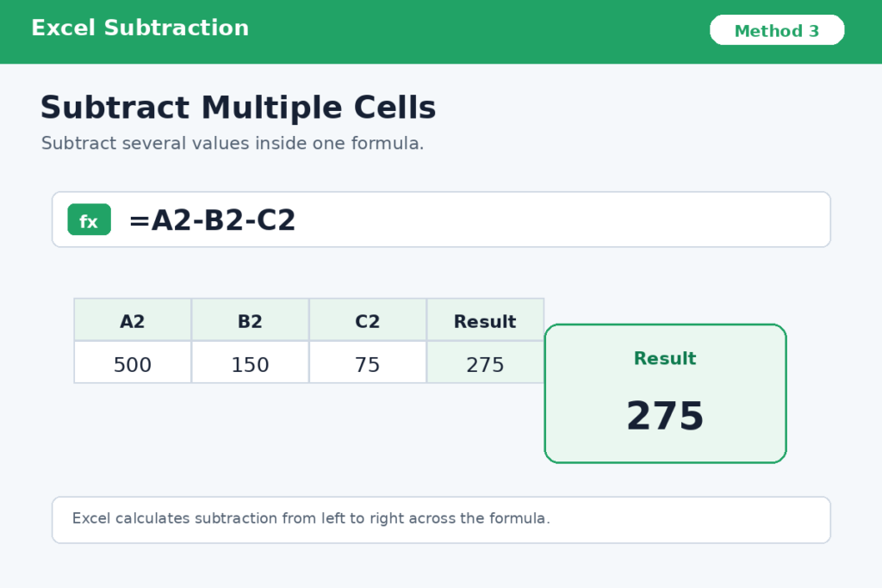The width and height of the screenshot is (882, 588).
Task: Click the subtitle about subtracting several values
Action: (x=233, y=144)
